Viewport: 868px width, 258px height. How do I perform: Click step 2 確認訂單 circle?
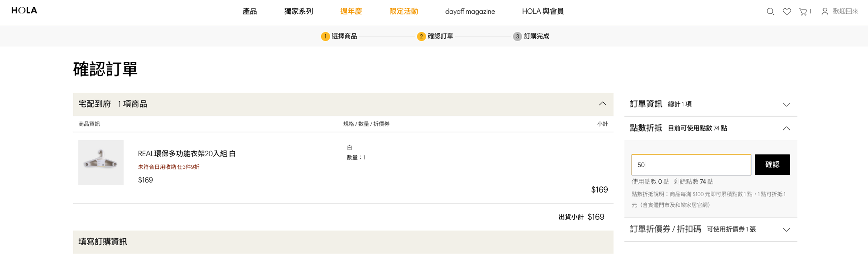pyautogui.click(x=421, y=37)
